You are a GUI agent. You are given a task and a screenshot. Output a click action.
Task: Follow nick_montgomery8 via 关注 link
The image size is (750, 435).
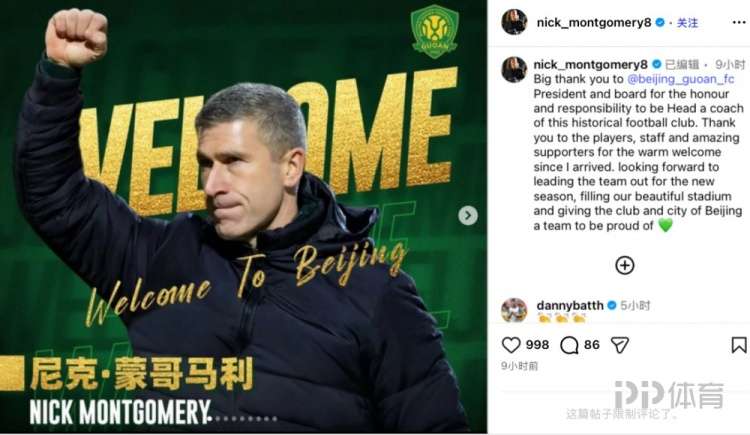click(x=687, y=22)
